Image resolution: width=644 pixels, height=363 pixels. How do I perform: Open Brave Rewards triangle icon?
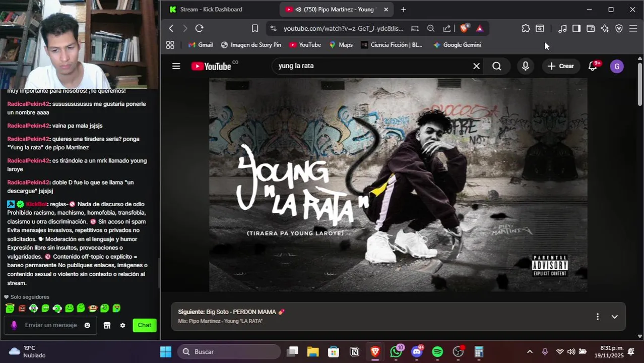(479, 28)
